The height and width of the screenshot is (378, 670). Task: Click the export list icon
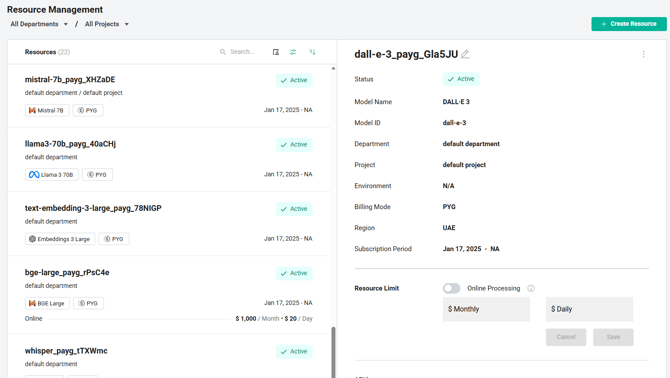pyautogui.click(x=276, y=52)
